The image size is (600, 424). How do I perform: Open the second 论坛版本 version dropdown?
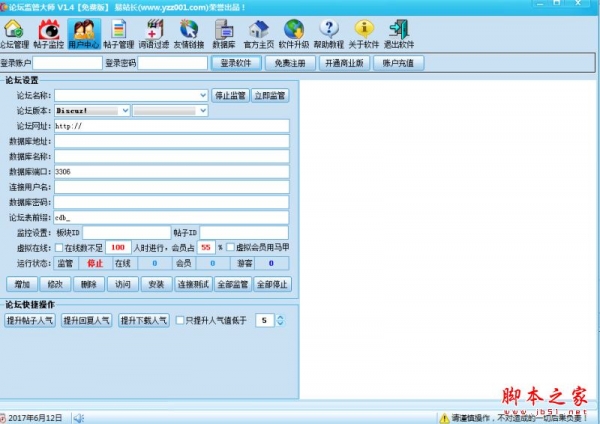[x=203, y=111]
